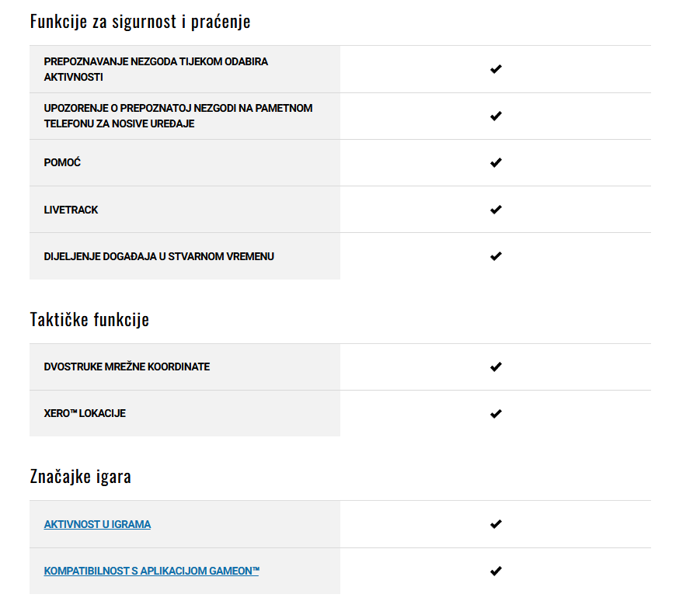Viewport: 700px width, 615px height.
Task: Click checkmark beside Dvostruke mrežne koordinate
Action: [496, 367]
